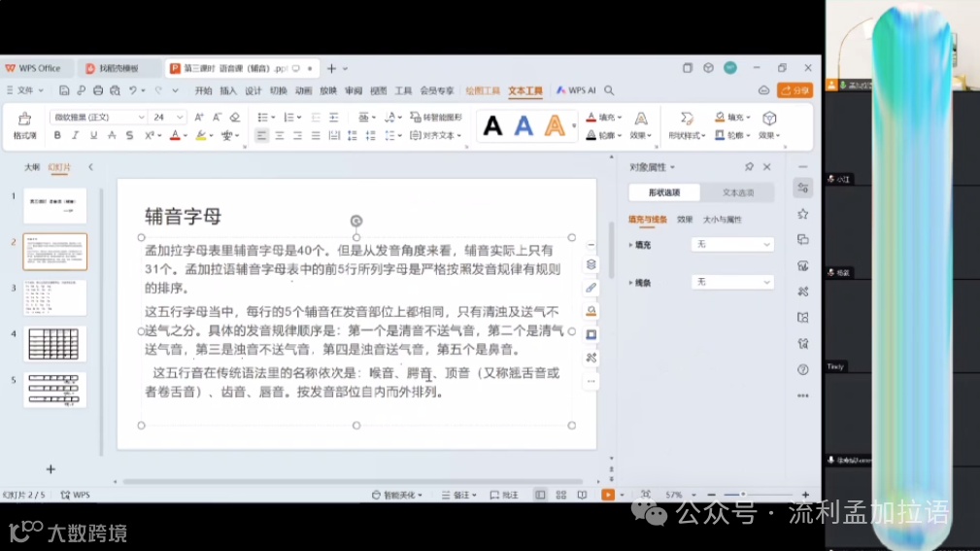Open the 对齐文本 align text dropdown

click(x=436, y=135)
